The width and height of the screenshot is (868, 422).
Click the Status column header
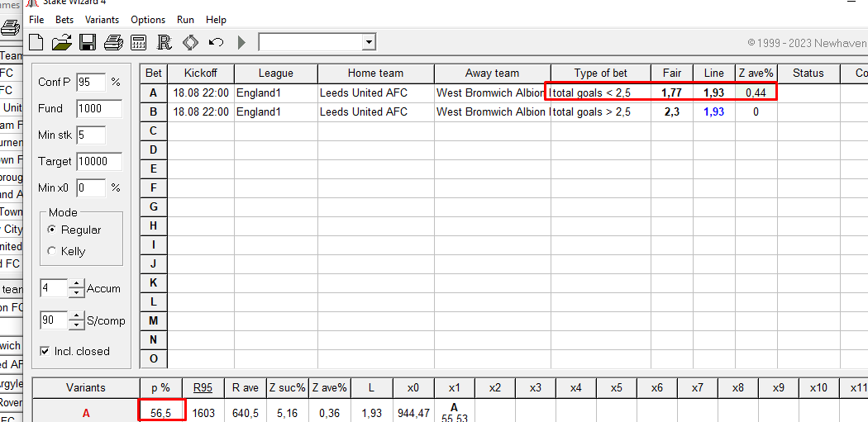[x=808, y=73]
